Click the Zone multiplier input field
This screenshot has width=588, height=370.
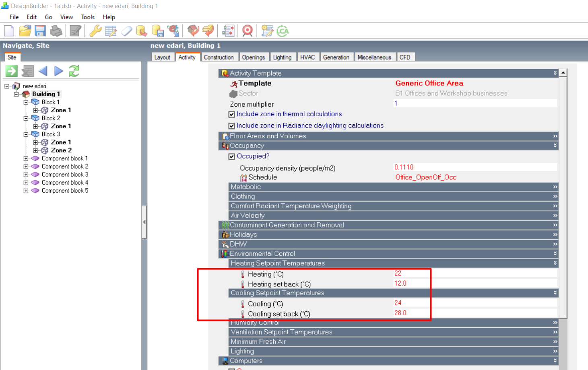tap(475, 103)
